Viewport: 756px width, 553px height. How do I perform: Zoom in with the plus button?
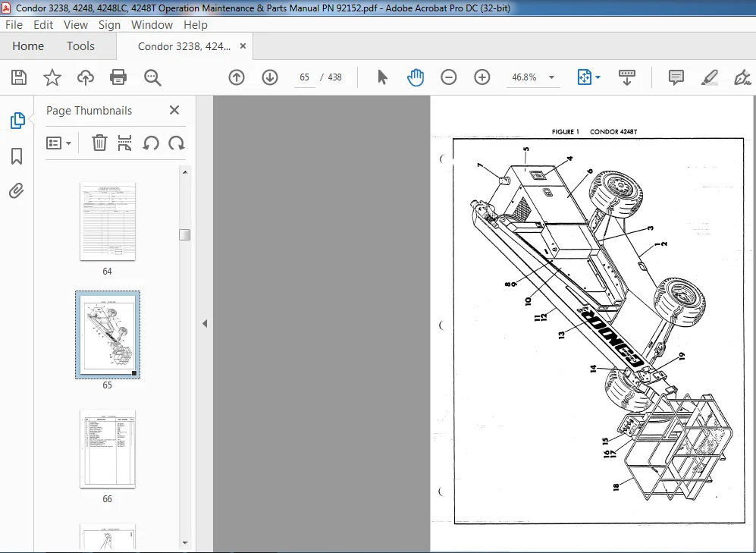pyautogui.click(x=482, y=77)
